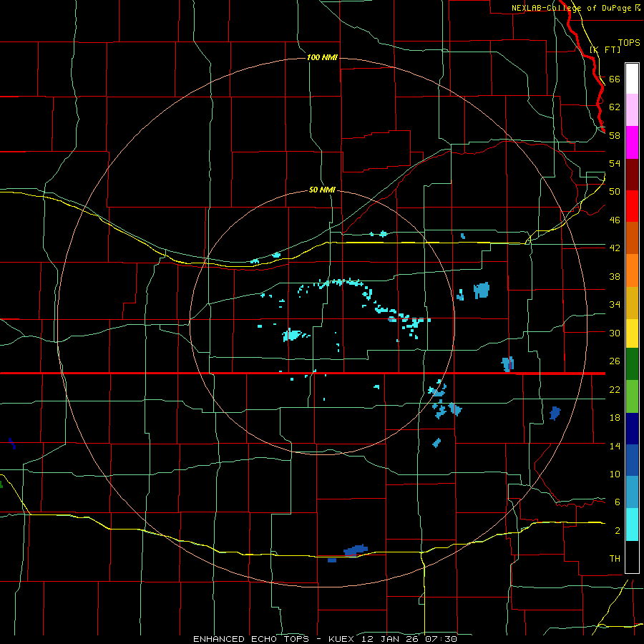This screenshot has width=644, height=644.
Task: Click the white swatch at the legend top
Action: [632, 79]
